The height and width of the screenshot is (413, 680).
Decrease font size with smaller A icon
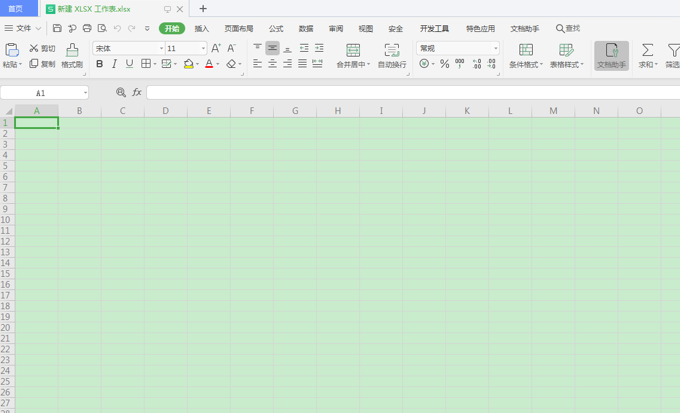pyautogui.click(x=232, y=48)
